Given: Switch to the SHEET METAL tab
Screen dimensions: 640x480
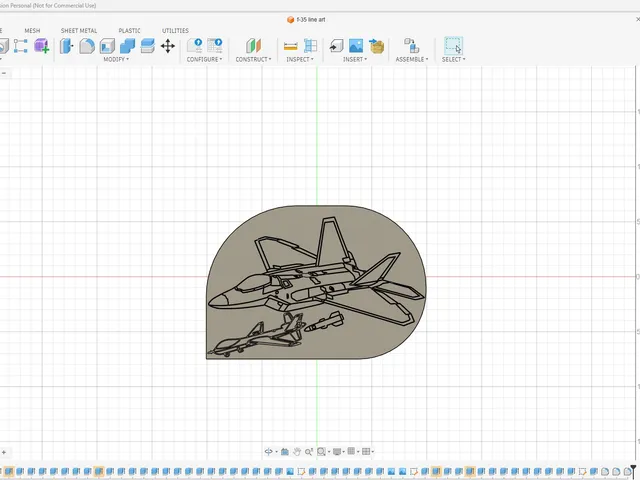Looking at the screenshot, I should pyautogui.click(x=79, y=31).
